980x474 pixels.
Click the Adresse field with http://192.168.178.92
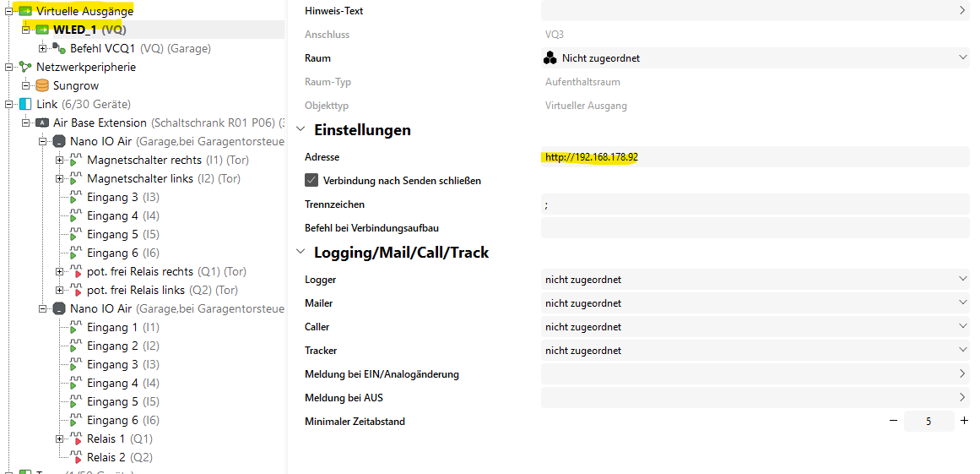point(755,157)
